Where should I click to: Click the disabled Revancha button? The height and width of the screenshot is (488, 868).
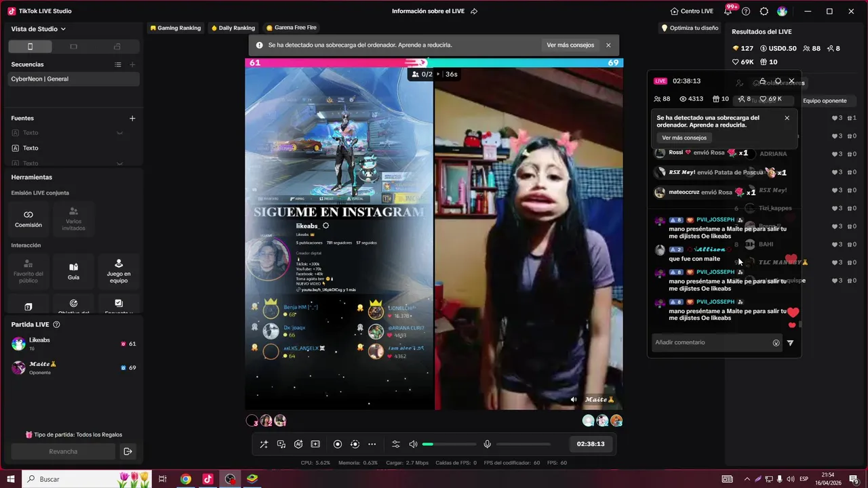pyautogui.click(x=63, y=451)
